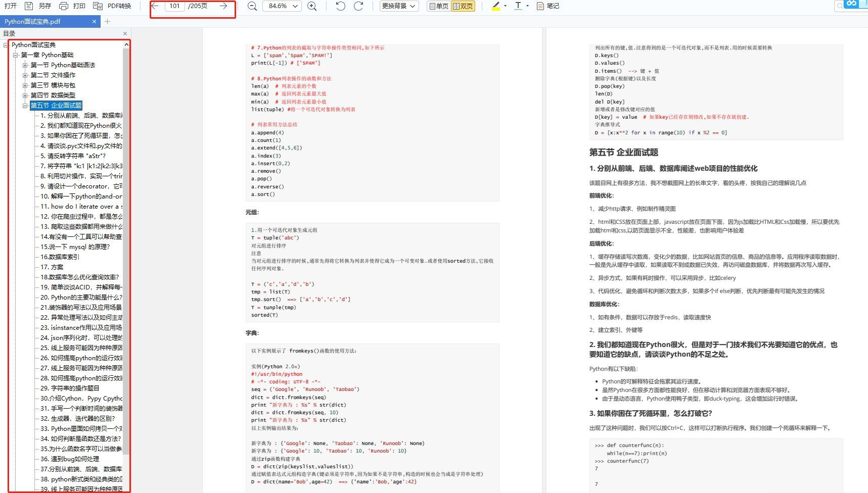This screenshot has height=493, width=868.
Task: Open outline item 16.数据库索引
Action: [60, 257]
